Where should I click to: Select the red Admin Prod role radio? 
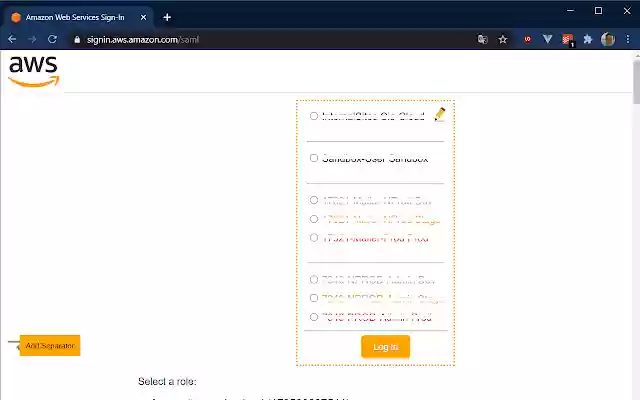click(x=313, y=317)
